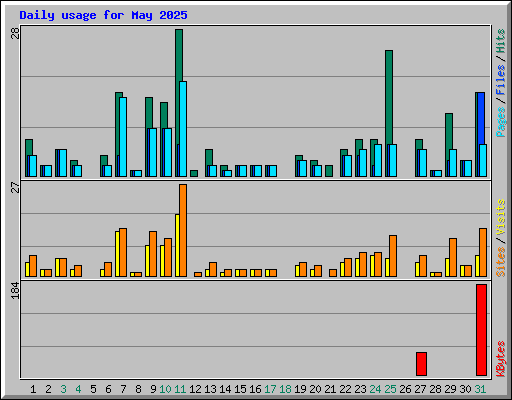Click the day 1 label on the x-axis
Image resolution: width=512 pixels, height=400 pixels.
coord(33,389)
